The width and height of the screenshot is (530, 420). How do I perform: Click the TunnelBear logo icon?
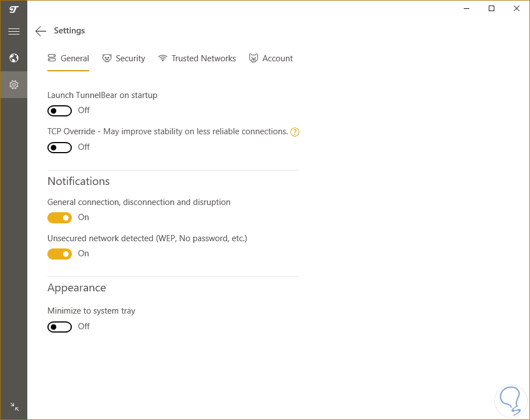(14, 9)
